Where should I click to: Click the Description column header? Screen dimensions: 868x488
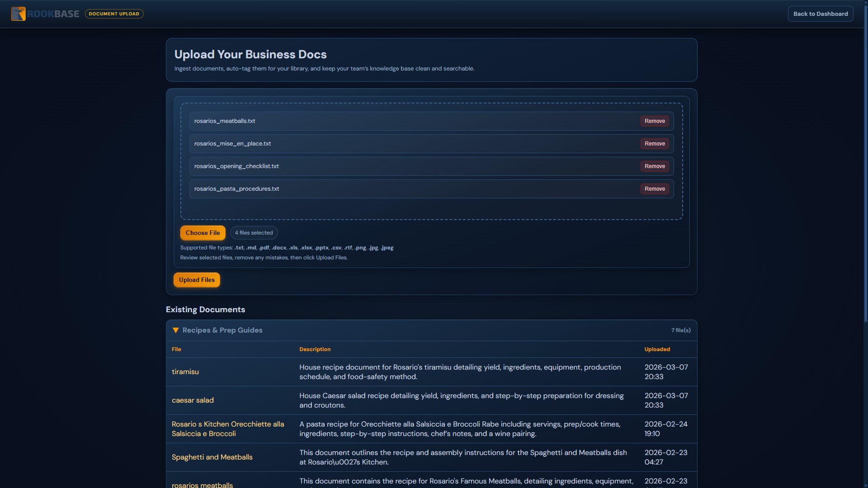point(315,349)
